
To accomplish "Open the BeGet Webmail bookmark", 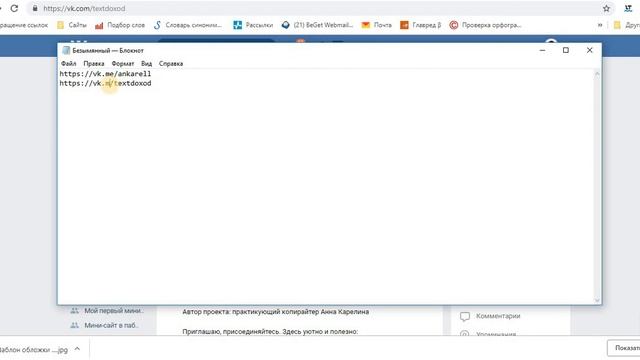I will [x=317, y=25].
